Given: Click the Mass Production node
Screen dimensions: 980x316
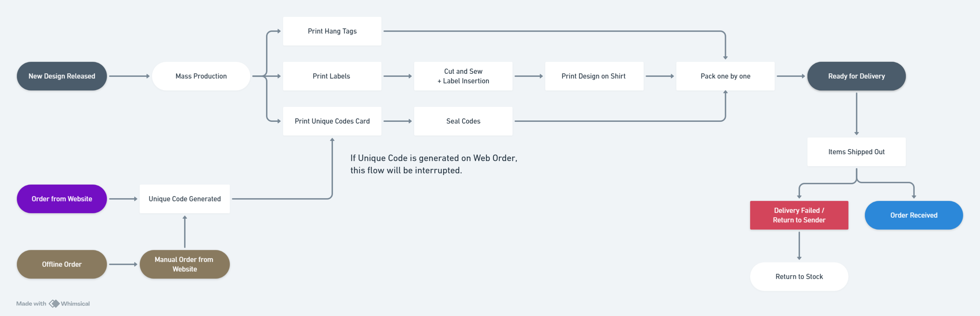Looking at the screenshot, I should pos(201,76).
